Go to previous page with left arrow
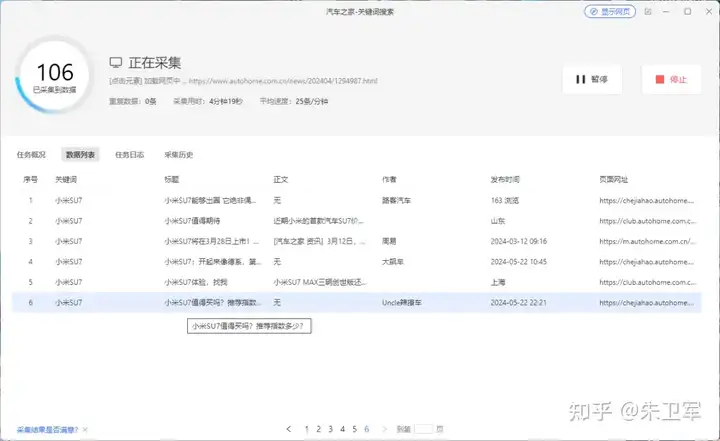This screenshot has height=441, width=720. pos(288,429)
